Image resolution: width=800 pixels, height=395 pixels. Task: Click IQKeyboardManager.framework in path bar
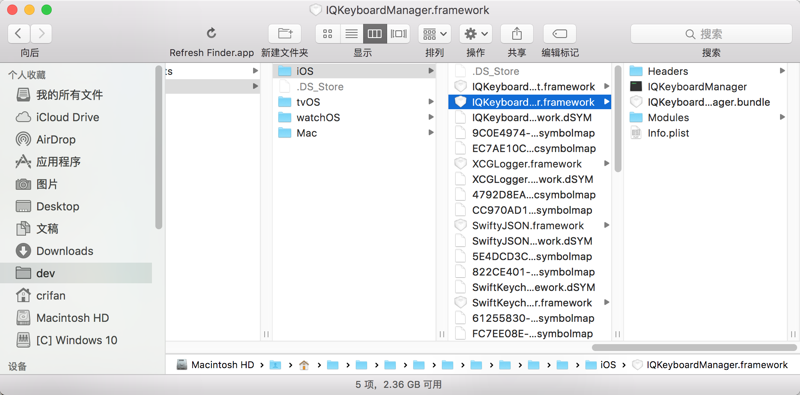point(710,365)
